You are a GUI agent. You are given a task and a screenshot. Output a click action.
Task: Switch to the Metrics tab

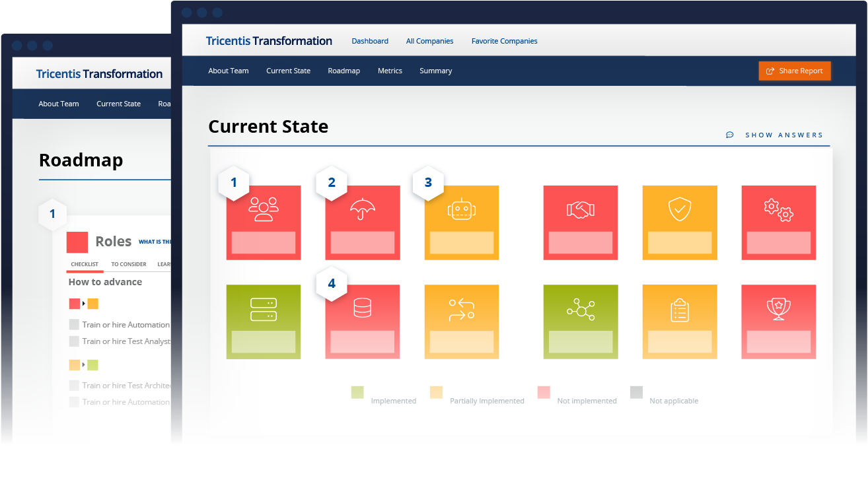(x=390, y=71)
